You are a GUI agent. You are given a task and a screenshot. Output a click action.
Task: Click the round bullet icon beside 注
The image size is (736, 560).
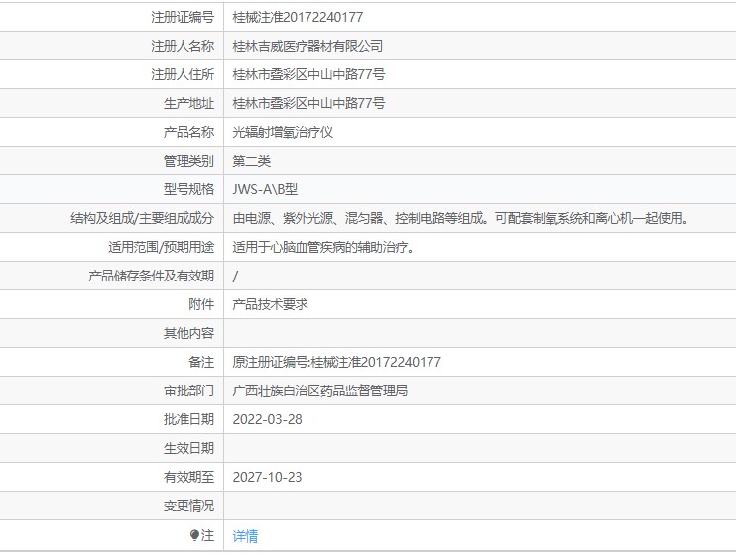tap(194, 535)
